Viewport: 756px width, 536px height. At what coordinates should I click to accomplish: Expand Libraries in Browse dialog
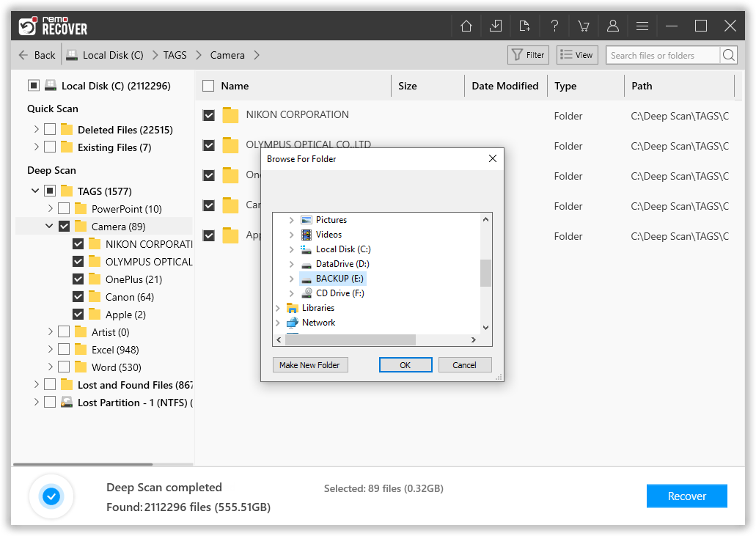[278, 308]
